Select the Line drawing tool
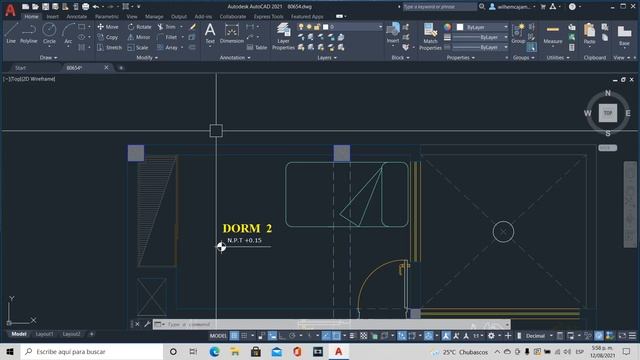 [11, 33]
